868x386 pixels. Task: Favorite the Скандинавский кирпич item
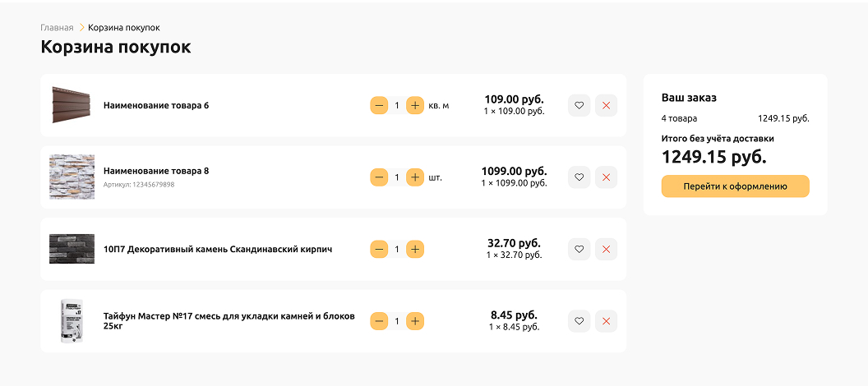(579, 249)
